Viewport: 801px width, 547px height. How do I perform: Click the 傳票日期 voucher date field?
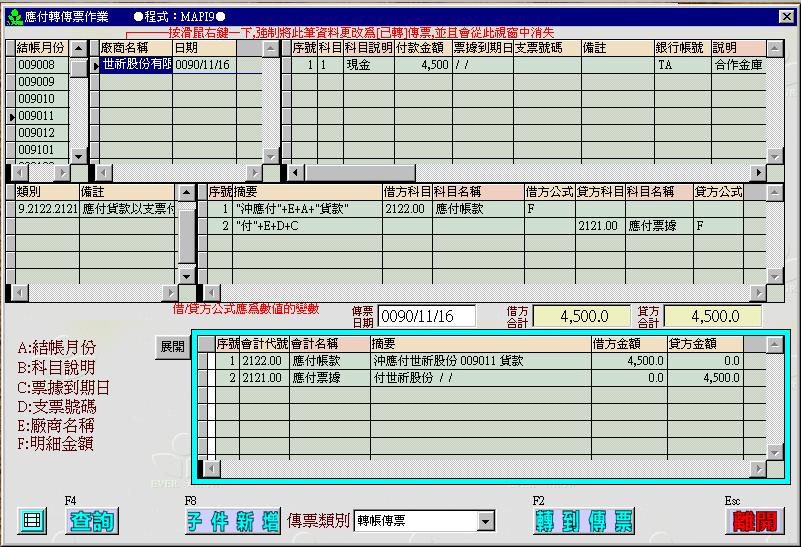pos(426,316)
